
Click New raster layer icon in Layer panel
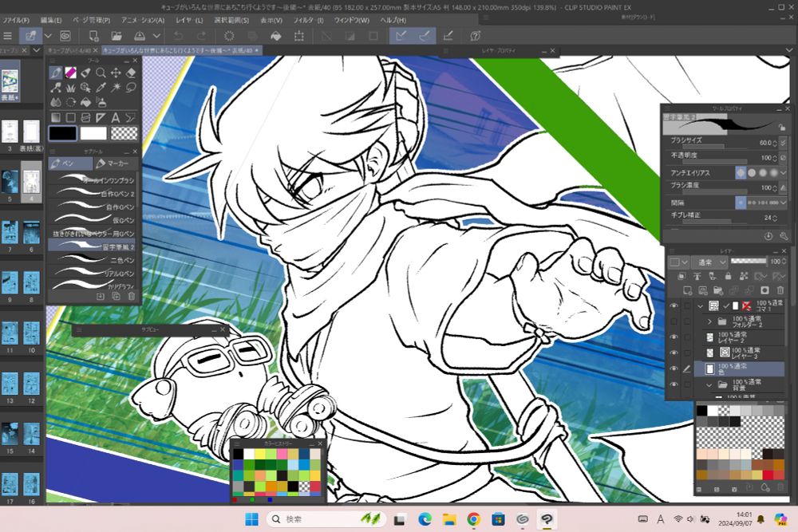click(687, 290)
